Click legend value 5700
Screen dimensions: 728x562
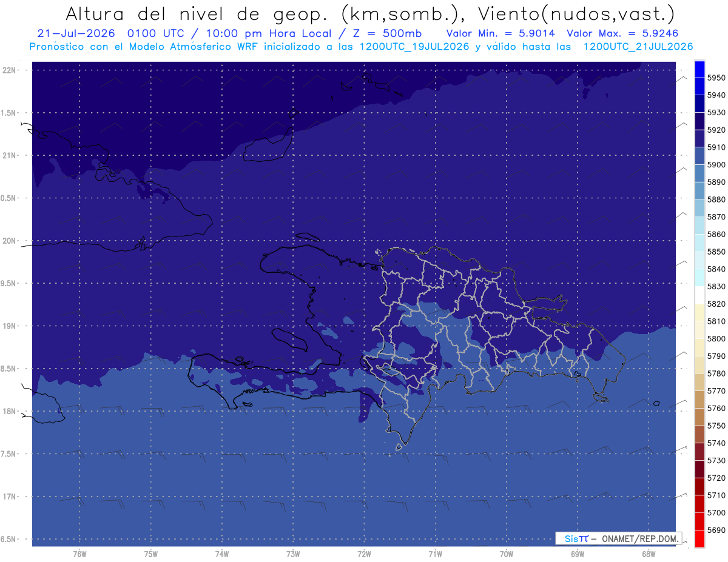pyautogui.click(x=716, y=512)
